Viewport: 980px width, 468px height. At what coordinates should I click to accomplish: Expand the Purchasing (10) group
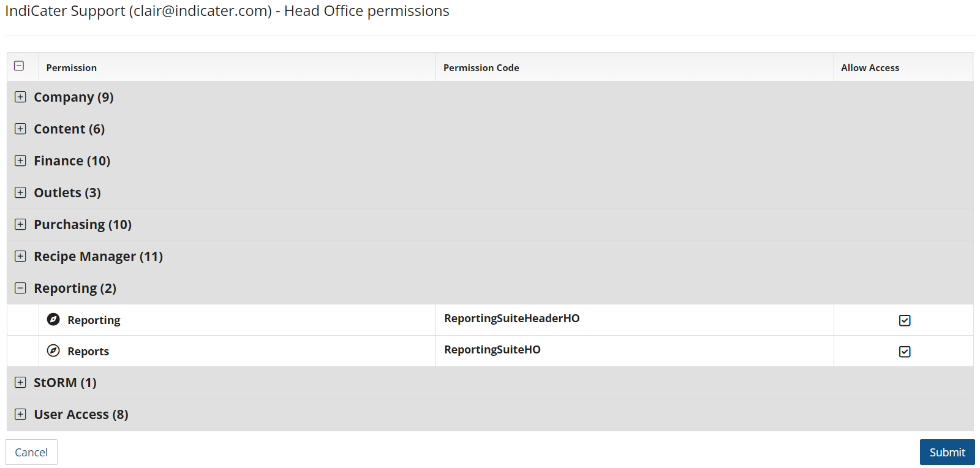pos(20,224)
